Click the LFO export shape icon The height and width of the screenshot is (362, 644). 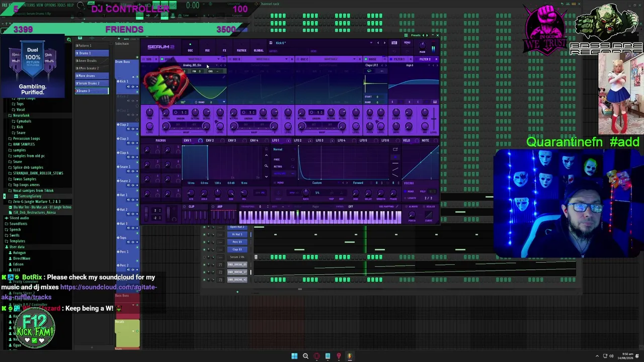[x=395, y=149]
